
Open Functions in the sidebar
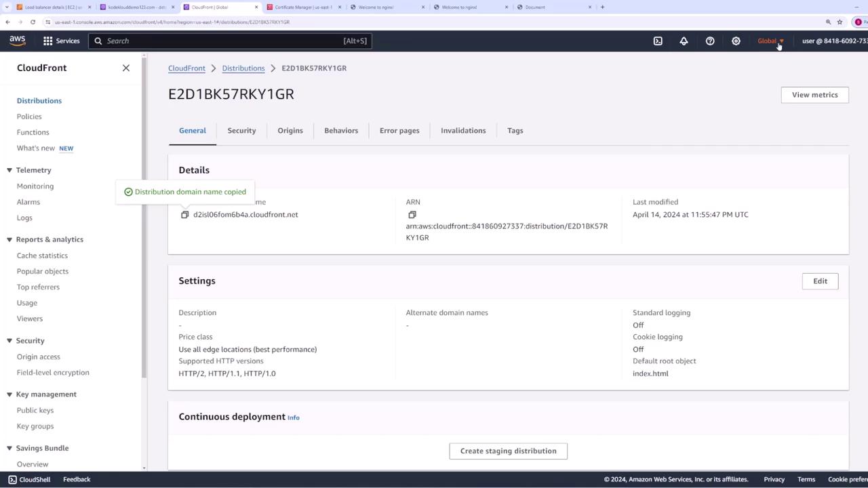33,132
